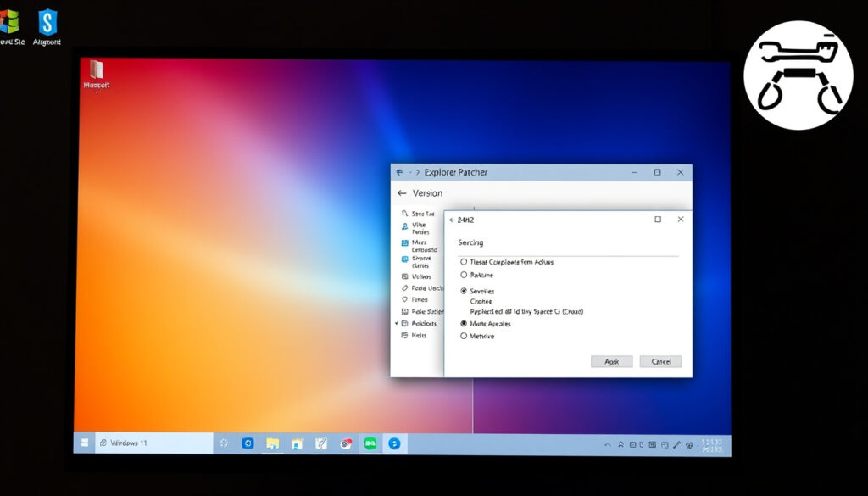
Task: Maximize the Explorer Patcher window
Action: tap(657, 172)
